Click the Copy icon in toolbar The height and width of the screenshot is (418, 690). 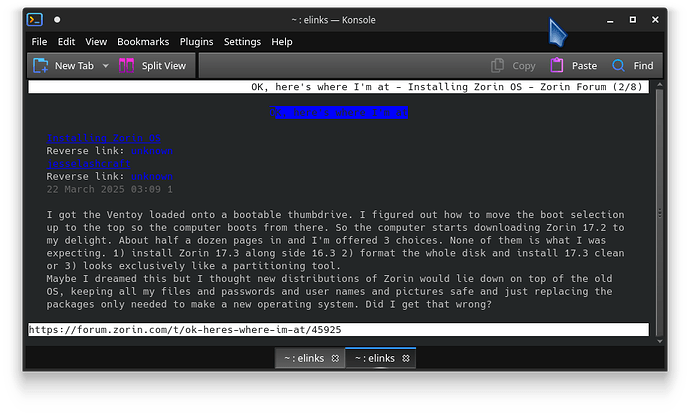497,66
